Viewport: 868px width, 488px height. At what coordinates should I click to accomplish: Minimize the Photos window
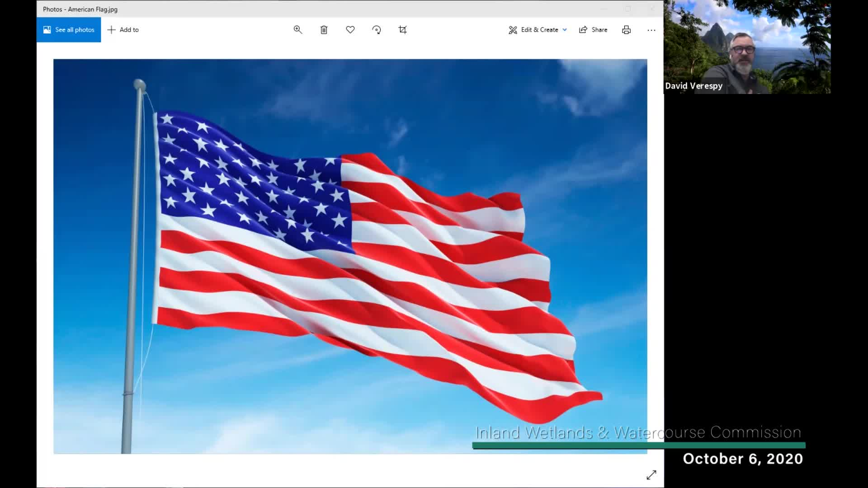pyautogui.click(x=604, y=9)
